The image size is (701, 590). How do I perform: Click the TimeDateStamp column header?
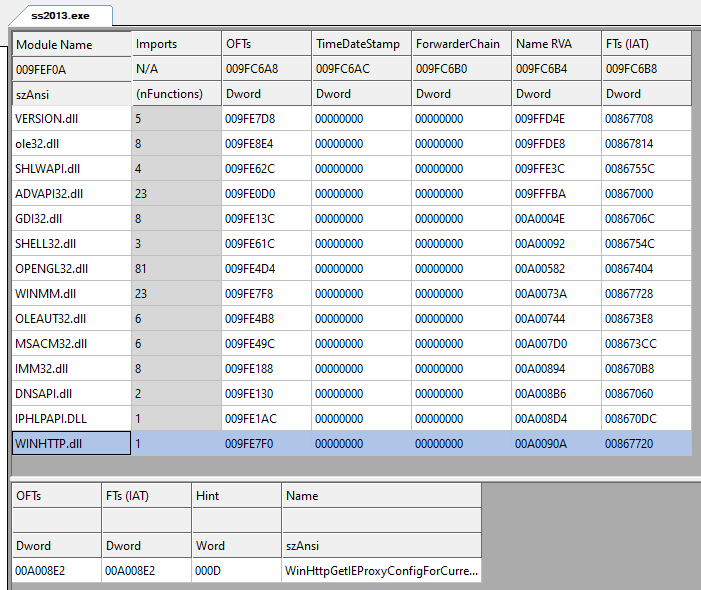pos(361,44)
